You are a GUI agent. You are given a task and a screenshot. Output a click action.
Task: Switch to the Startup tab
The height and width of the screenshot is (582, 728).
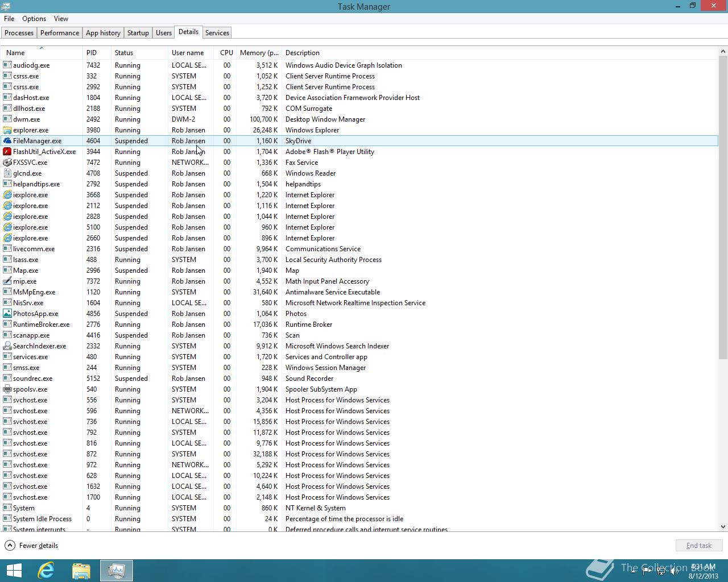tap(138, 33)
